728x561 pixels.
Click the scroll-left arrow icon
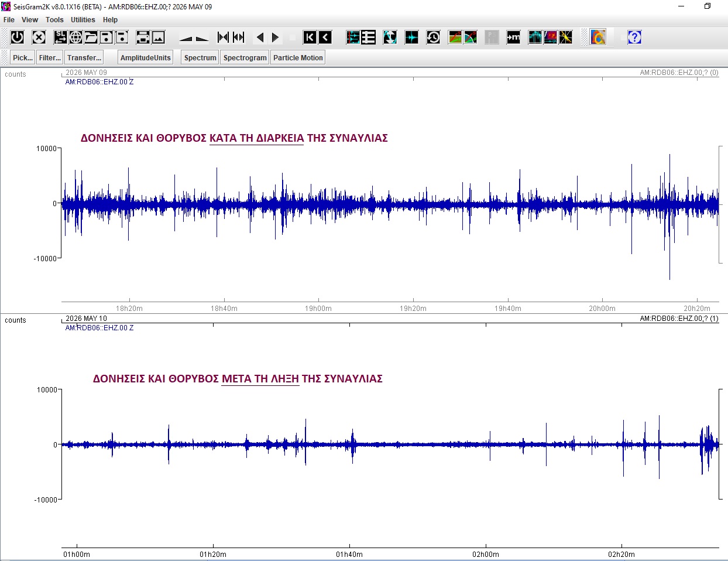point(260,37)
